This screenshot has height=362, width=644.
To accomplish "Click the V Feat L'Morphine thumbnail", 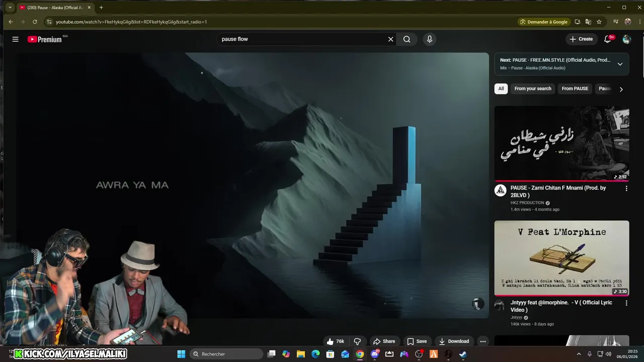I will (x=561, y=258).
